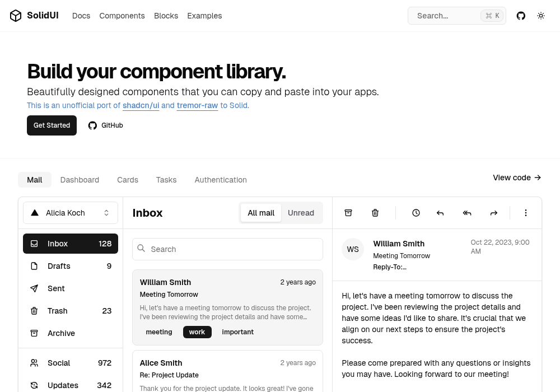Click the arrow beside View code
The image size is (560, 392).
(x=538, y=178)
